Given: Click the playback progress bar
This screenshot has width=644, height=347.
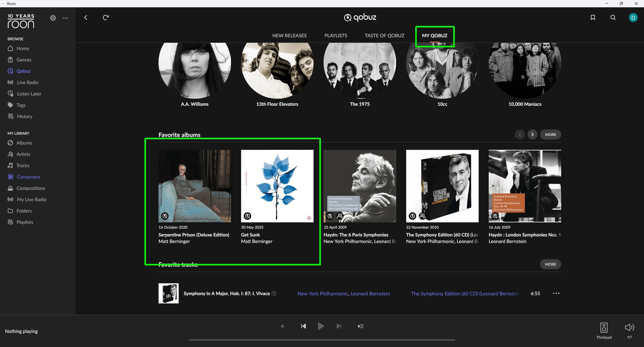Looking at the screenshot, I should [322, 340].
